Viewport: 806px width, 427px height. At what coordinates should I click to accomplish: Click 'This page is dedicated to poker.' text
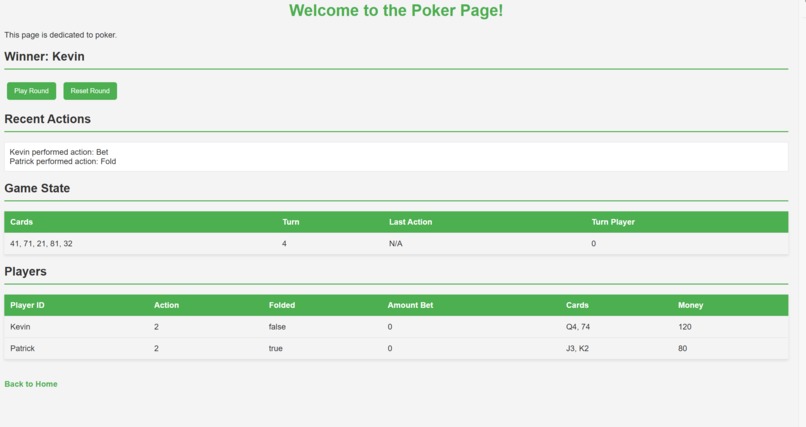pos(61,35)
